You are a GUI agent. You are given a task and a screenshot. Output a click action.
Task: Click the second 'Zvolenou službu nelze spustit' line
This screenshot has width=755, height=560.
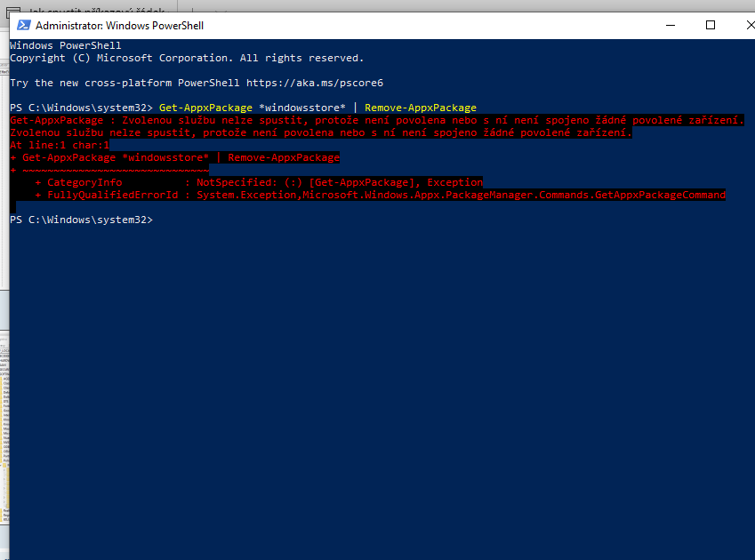(320, 132)
